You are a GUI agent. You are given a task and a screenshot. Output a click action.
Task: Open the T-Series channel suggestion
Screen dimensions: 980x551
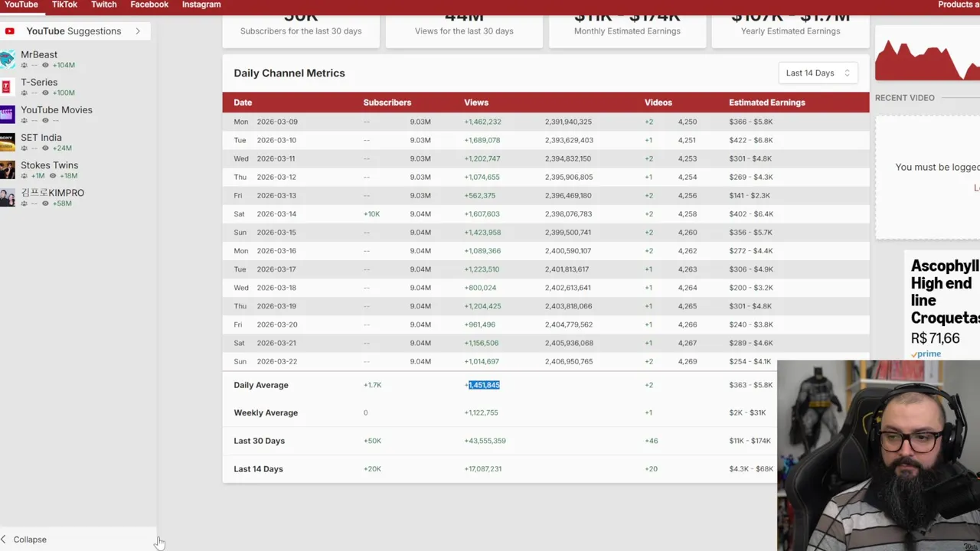click(x=39, y=82)
